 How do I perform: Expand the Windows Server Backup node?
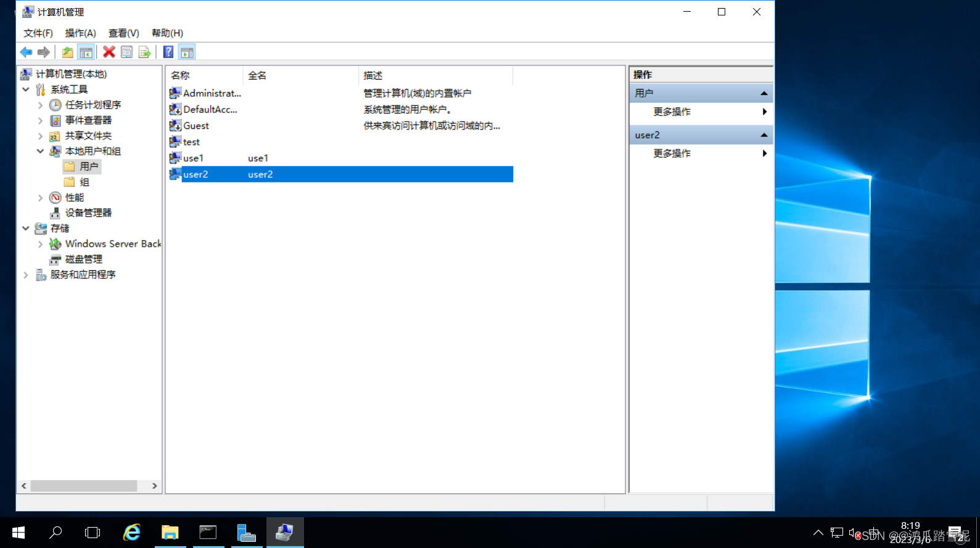click(41, 244)
